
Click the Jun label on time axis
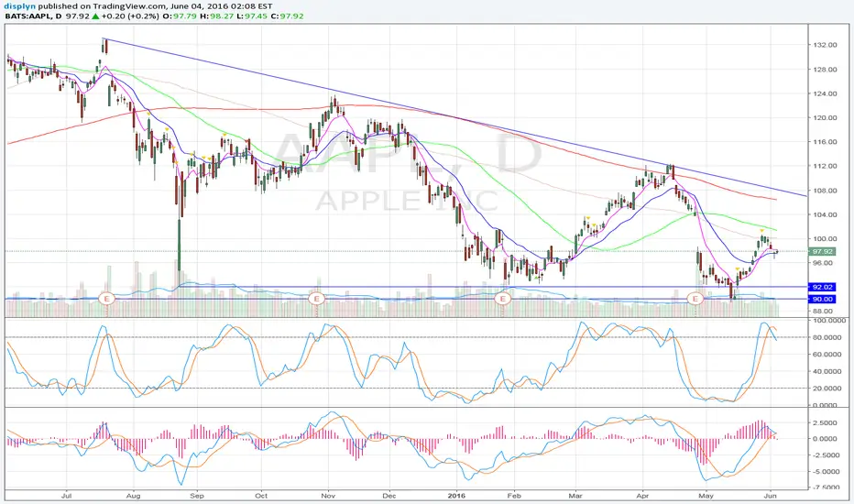click(770, 496)
